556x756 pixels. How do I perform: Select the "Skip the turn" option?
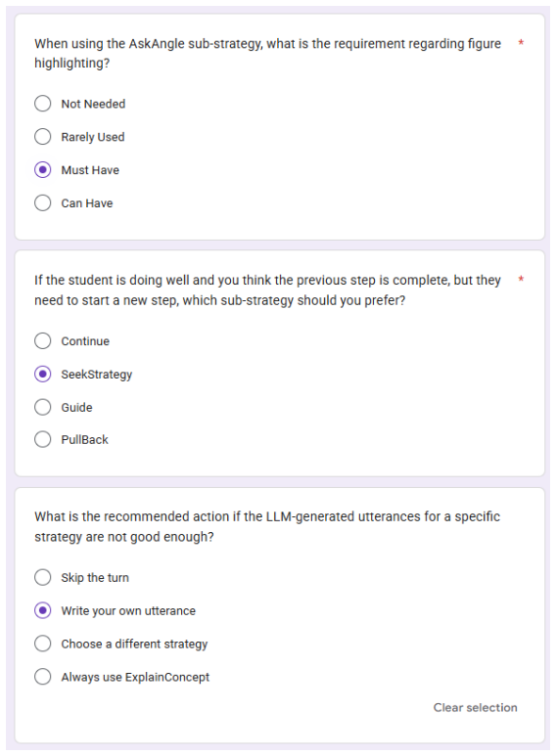(x=42, y=577)
